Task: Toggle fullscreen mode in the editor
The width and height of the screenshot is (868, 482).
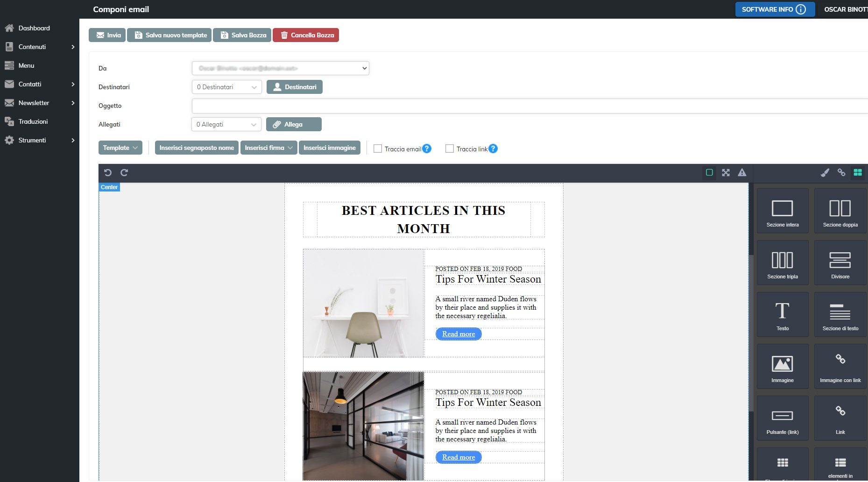Action: 726,172
